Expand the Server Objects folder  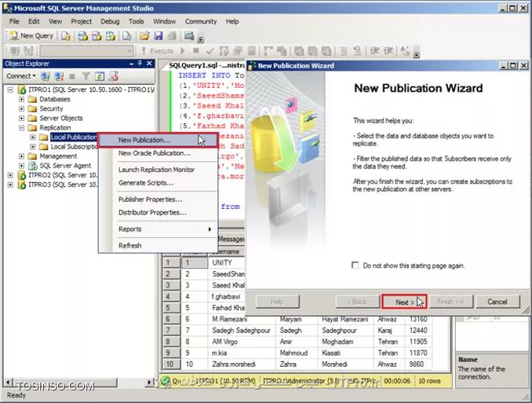point(21,119)
